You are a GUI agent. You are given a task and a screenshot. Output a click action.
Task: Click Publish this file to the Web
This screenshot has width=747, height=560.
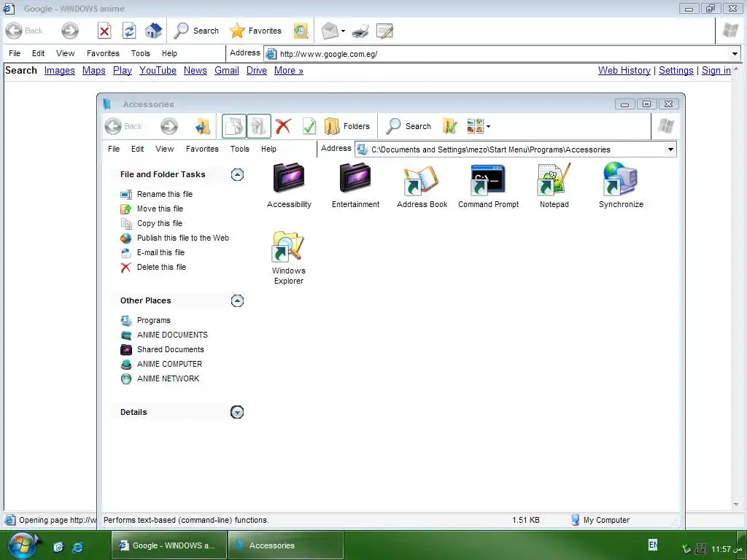[182, 238]
